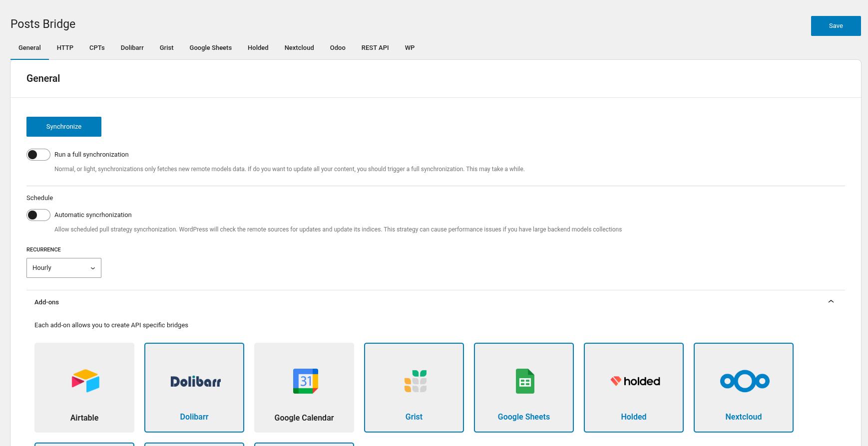Open the Google Sheets tab
This screenshot has height=446, width=868.
tap(211, 48)
